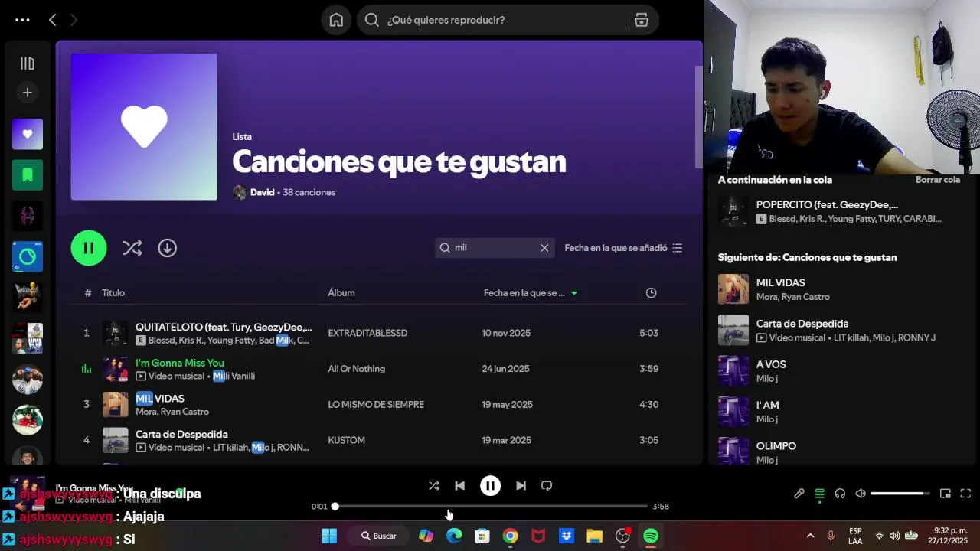980x551 pixels.
Task: Select POPERCITO in the queue
Action: click(x=827, y=205)
